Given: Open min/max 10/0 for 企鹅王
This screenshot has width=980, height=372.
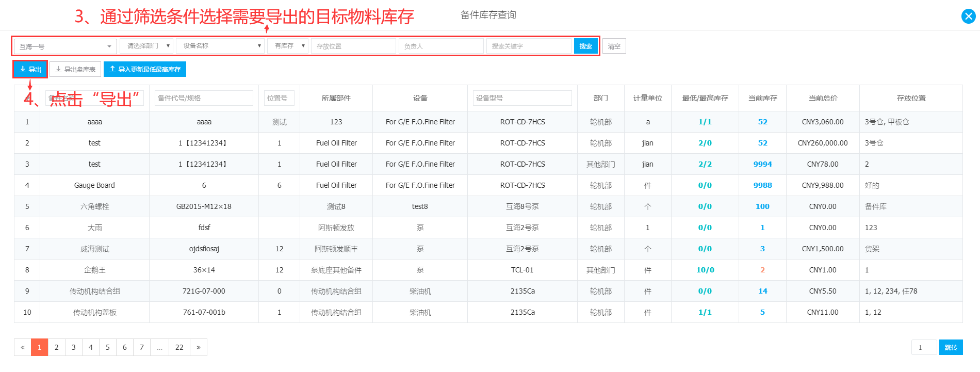Looking at the screenshot, I should (x=705, y=270).
